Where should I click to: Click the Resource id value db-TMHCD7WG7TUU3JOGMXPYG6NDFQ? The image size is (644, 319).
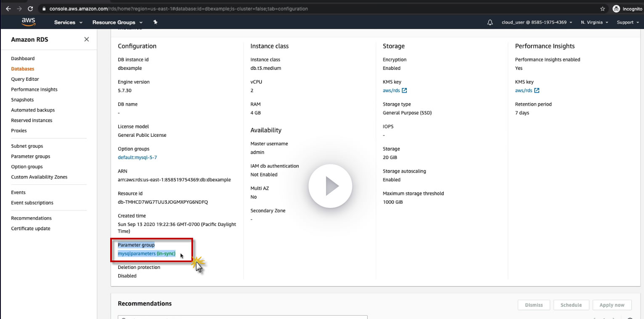[163, 202]
